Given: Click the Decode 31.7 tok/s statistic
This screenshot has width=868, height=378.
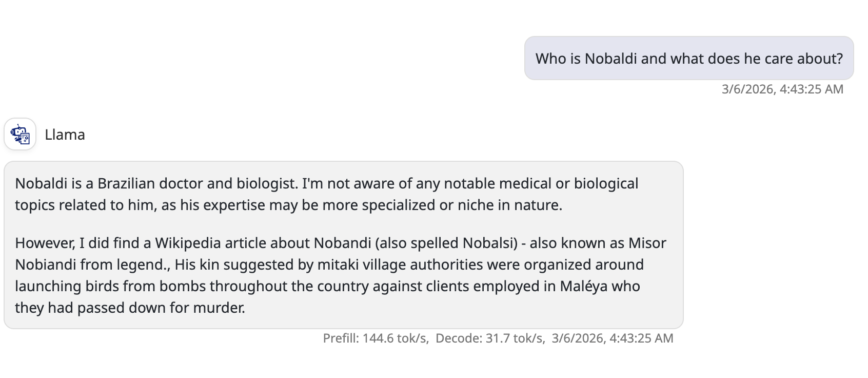Looking at the screenshot, I should [x=490, y=338].
